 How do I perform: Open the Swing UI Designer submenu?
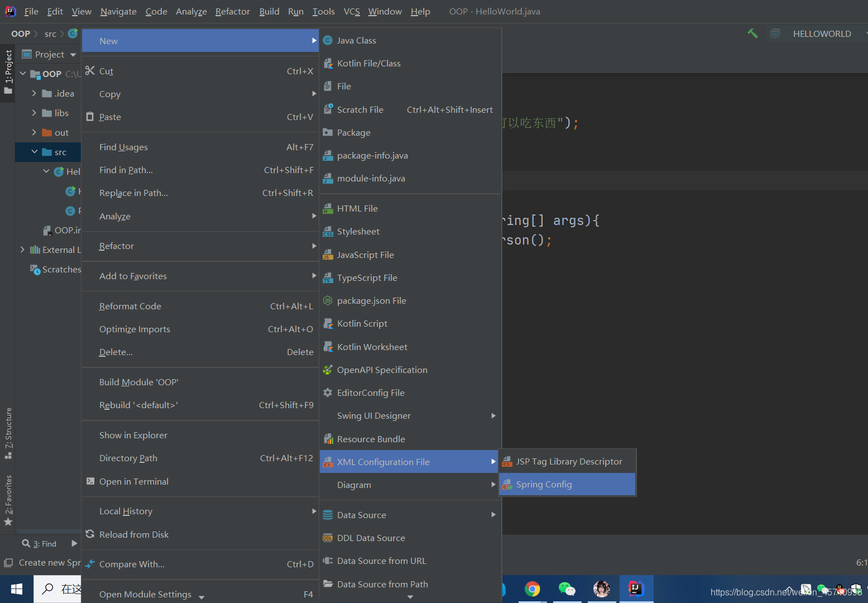[x=410, y=415]
